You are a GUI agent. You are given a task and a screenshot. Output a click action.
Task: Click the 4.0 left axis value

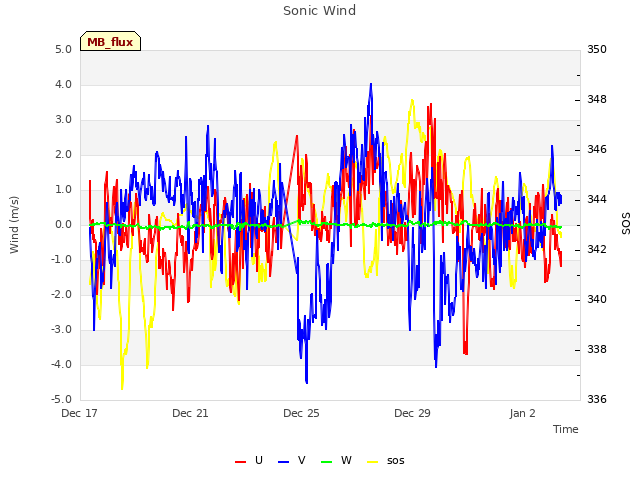pyautogui.click(x=64, y=84)
